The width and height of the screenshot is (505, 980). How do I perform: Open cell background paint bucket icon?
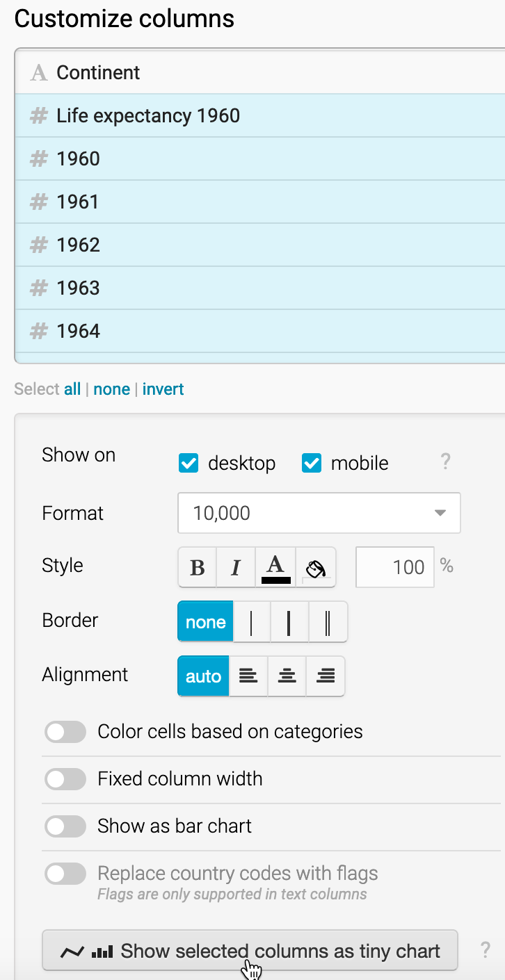[316, 567]
